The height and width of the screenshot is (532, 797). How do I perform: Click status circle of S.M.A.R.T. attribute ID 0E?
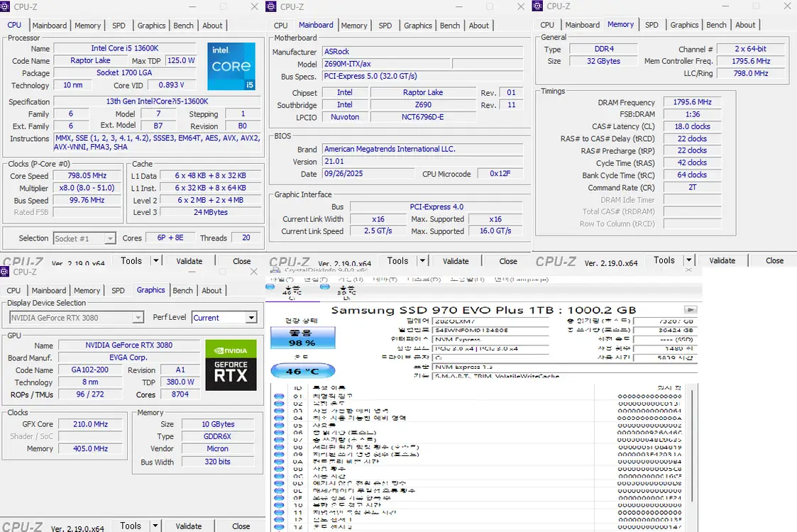(x=279, y=490)
